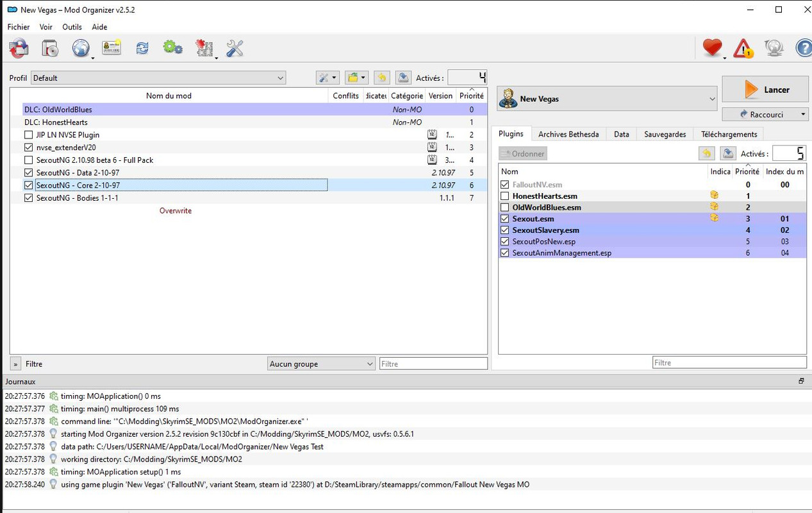The height and width of the screenshot is (513, 812).
Task: Click the Ordonner sort button
Action: pos(523,153)
